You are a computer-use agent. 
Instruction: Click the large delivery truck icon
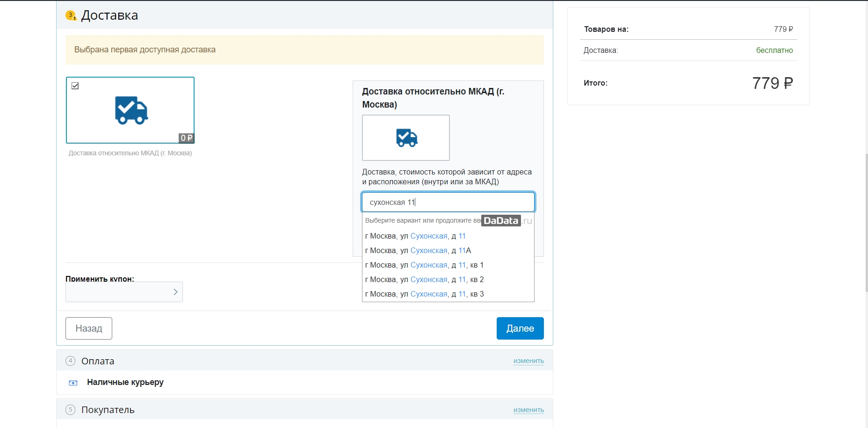(131, 110)
